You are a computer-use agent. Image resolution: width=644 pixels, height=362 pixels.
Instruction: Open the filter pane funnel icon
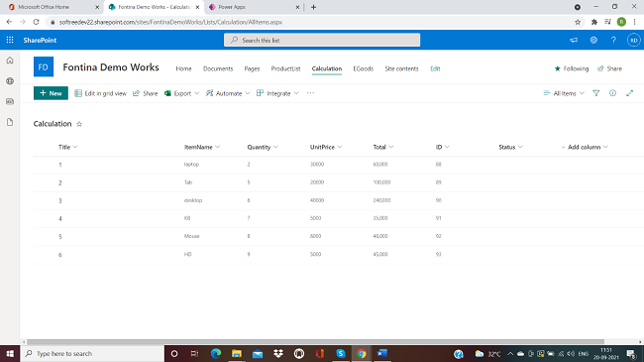(595, 93)
